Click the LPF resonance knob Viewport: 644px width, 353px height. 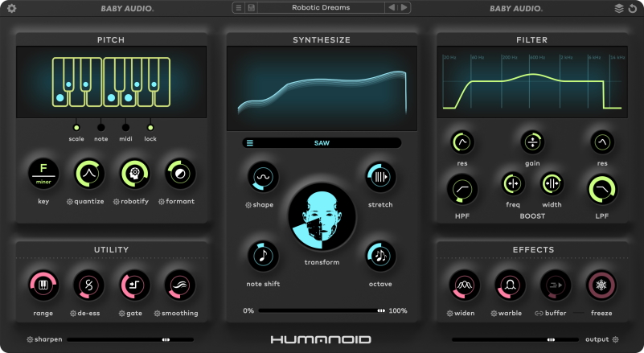[602, 142]
